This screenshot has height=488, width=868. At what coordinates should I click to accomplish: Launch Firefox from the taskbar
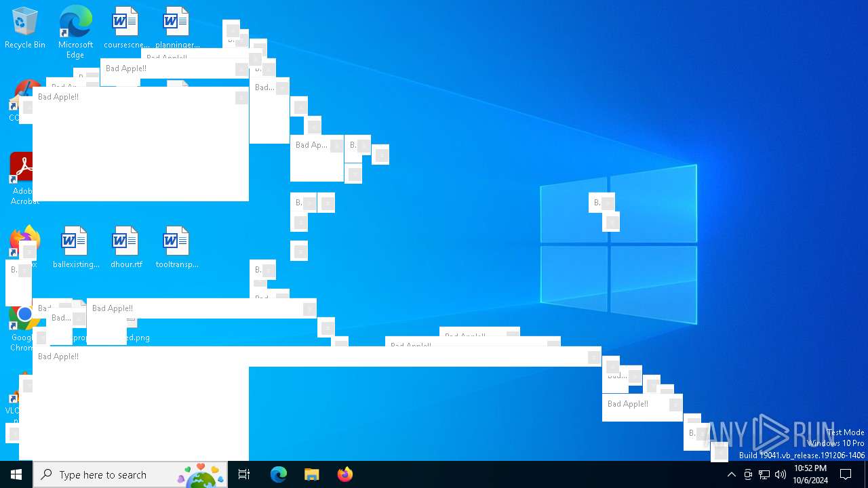344,474
